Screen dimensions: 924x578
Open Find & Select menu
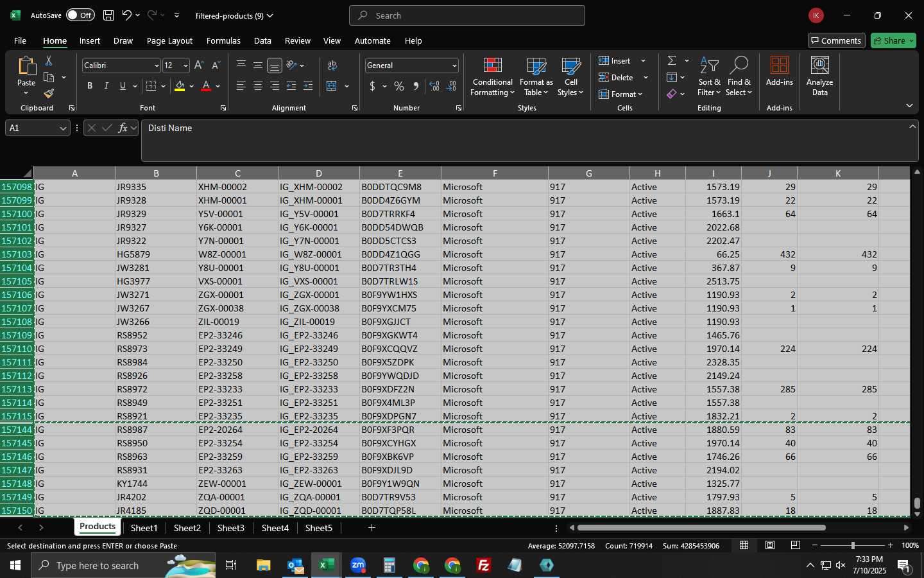739,77
